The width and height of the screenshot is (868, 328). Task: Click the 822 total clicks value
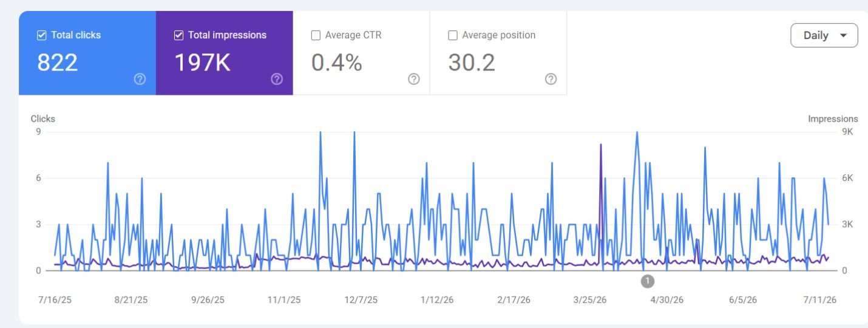[x=58, y=63]
